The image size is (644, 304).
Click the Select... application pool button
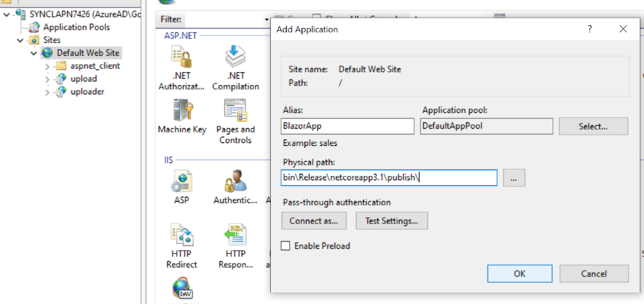click(593, 127)
